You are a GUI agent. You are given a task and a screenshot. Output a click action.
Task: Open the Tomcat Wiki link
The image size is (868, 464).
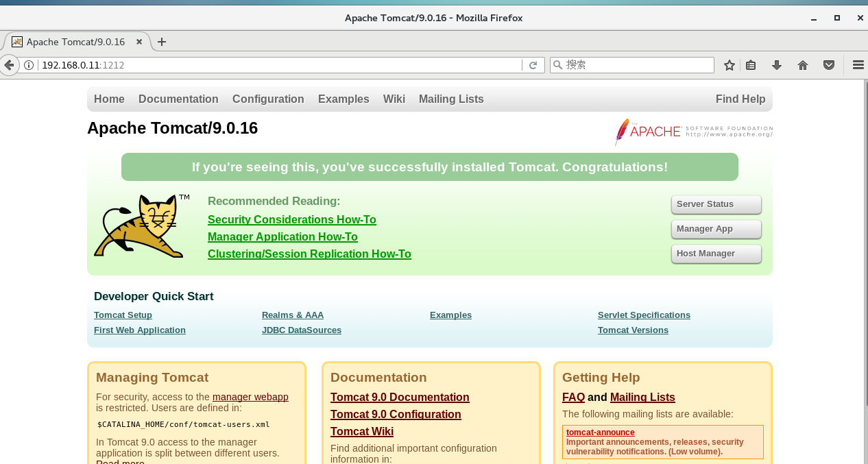click(362, 432)
